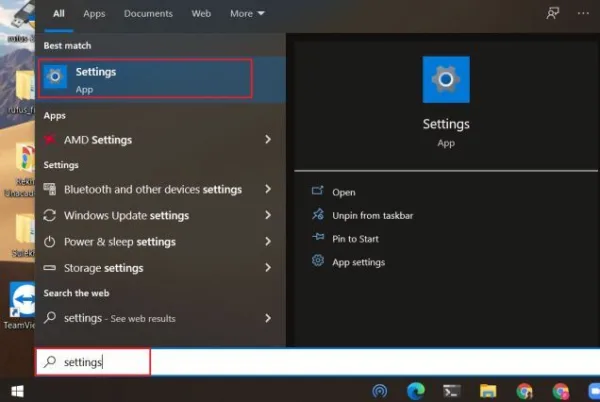
Task: Switch to the Documents search tab
Action: (x=148, y=14)
